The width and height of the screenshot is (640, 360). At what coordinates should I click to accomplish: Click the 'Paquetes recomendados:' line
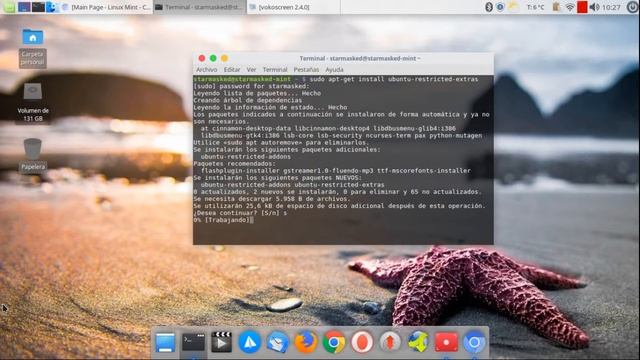pos(235,164)
